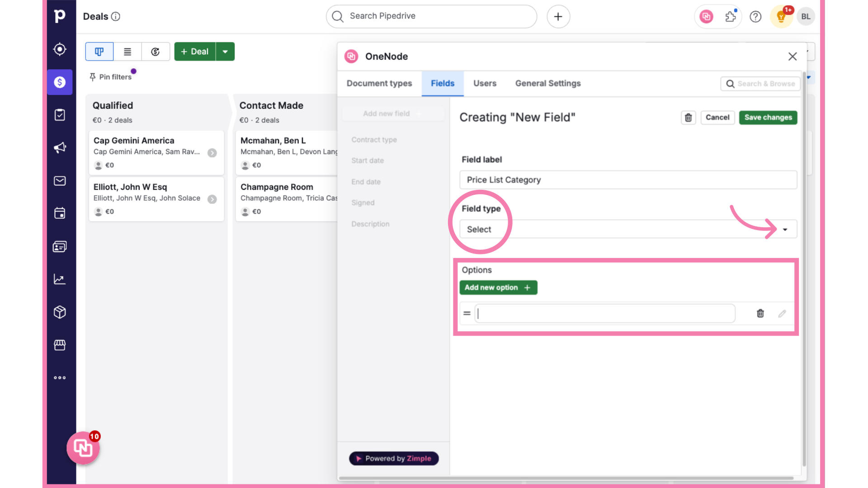
Task: Open Insights chart icon in sidebar
Action: tap(60, 279)
